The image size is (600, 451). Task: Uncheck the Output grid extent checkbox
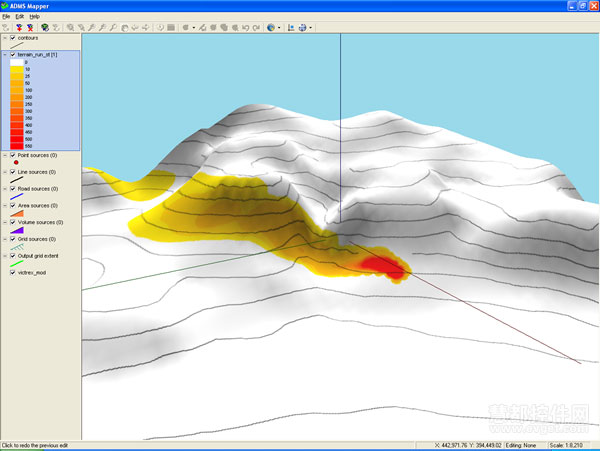(13, 256)
